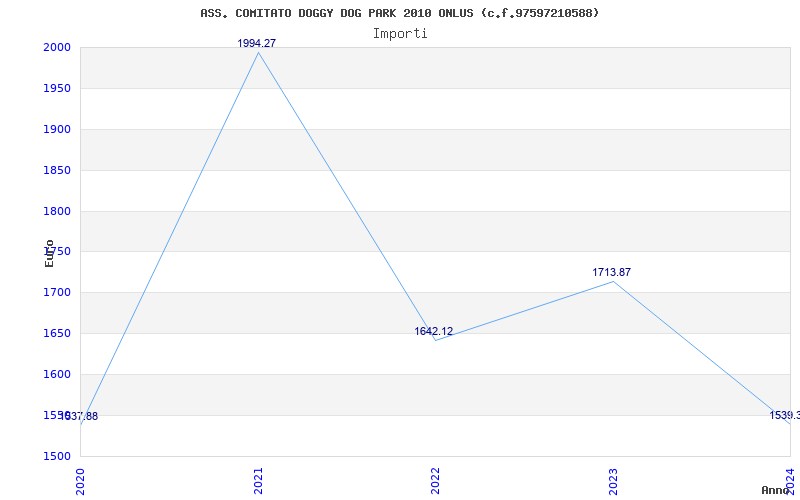The image size is (800, 500).
Task: Click the 1537.88 data point label
Action: point(79,416)
